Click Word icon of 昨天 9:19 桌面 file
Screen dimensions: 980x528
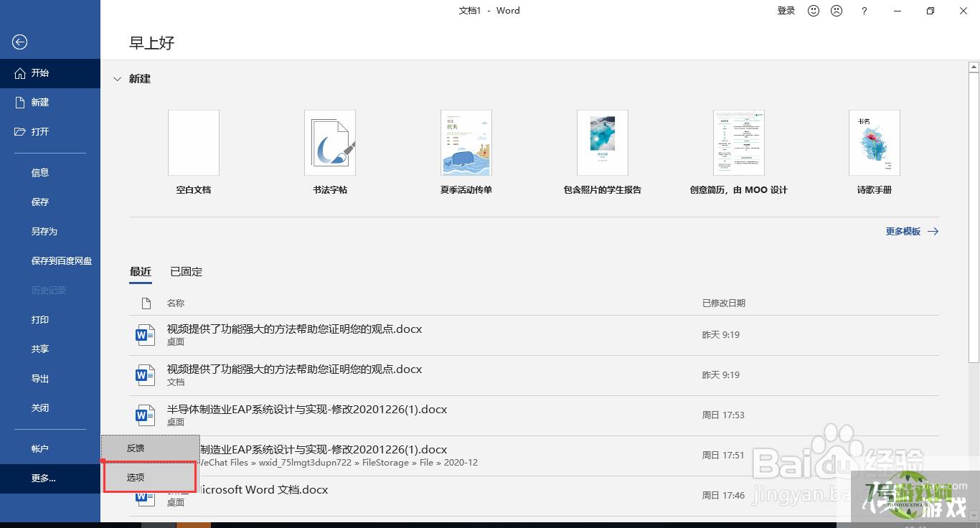click(x=146, y=335)
